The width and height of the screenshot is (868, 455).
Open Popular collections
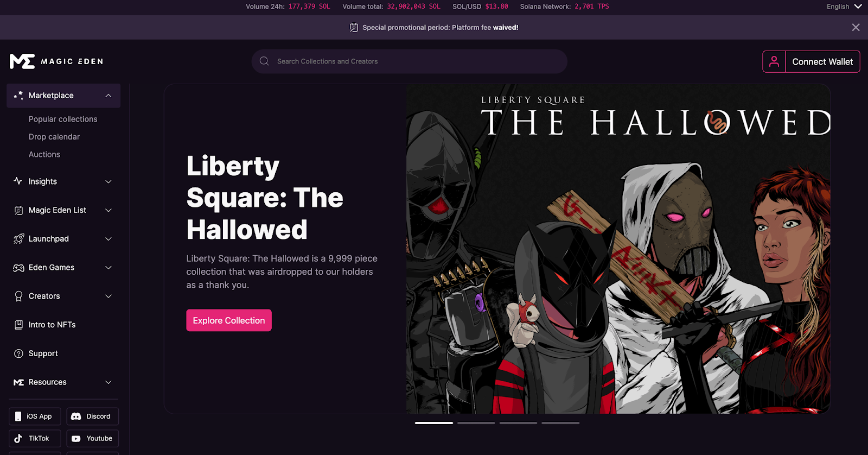[63, 119]
